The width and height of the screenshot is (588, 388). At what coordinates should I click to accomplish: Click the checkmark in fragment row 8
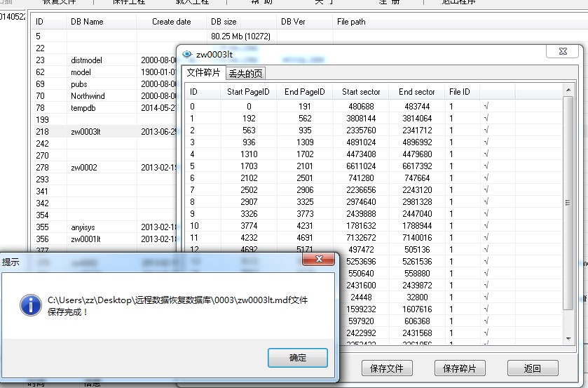coord(486,201)
